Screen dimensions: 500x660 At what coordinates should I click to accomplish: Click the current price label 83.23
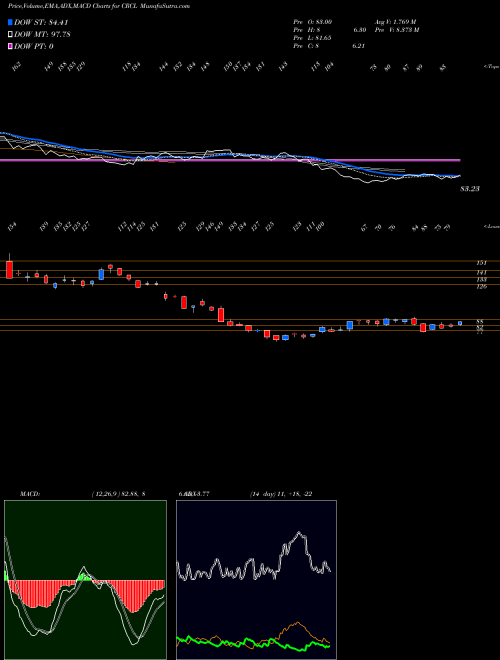(470, 189)
